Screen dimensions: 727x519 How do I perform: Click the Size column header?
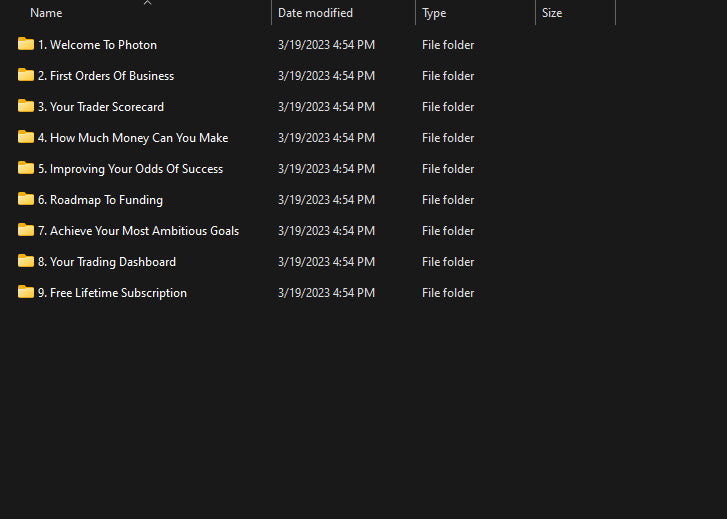coord(552,13)
